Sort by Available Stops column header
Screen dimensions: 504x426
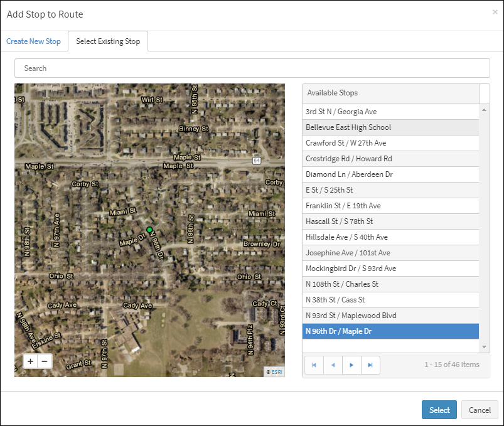coord(390,93)
